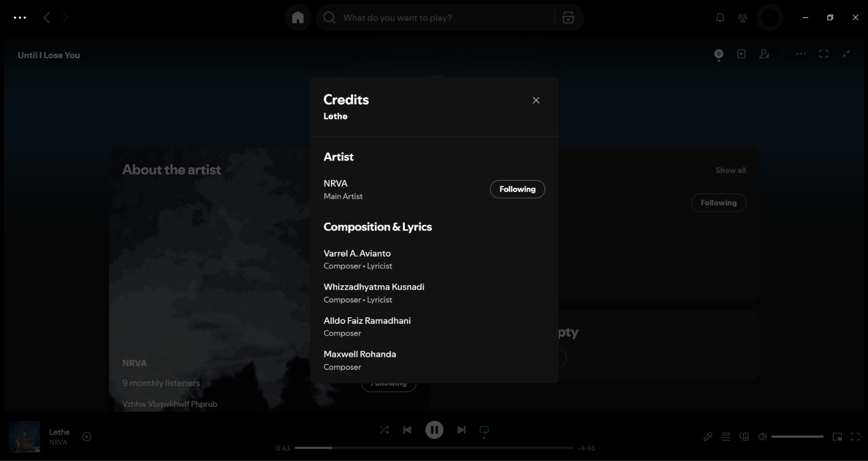Go forward with the right arrow

click(65, 18)
